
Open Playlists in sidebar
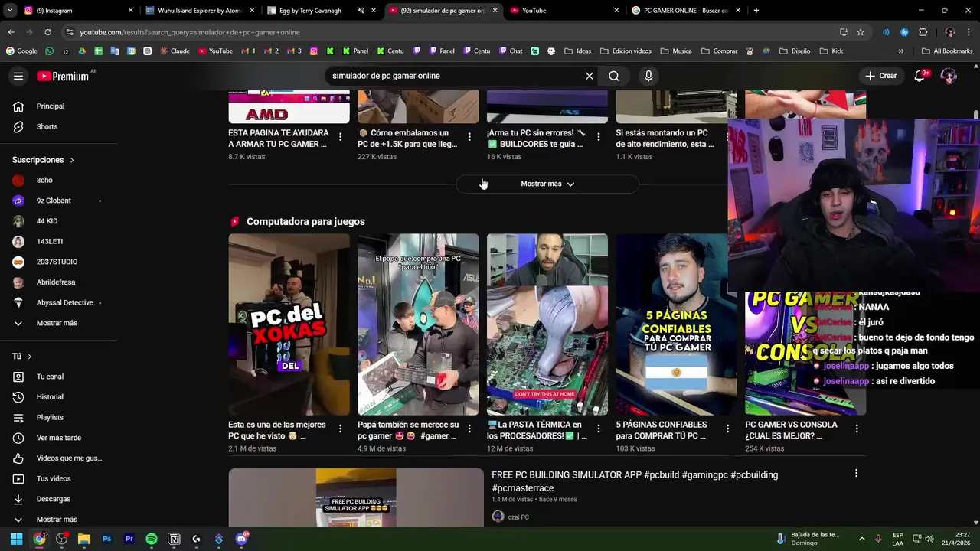[x=50, y=417]
